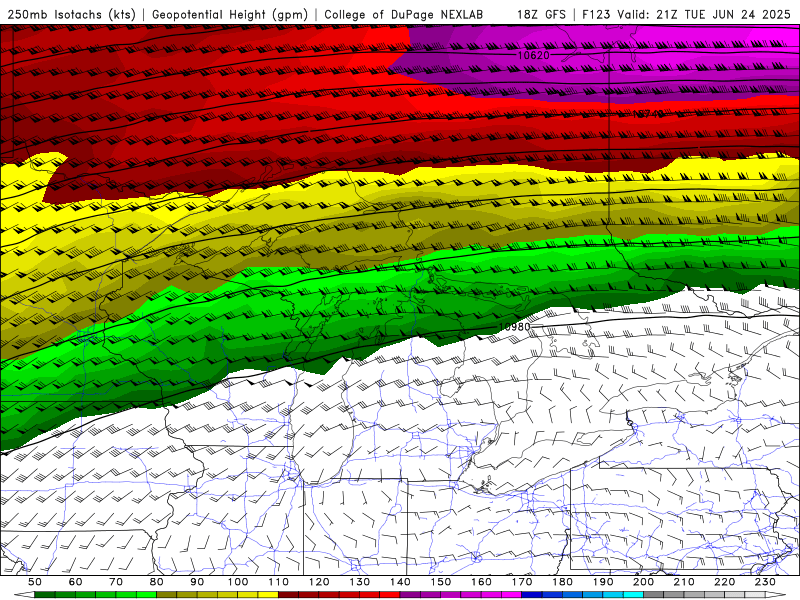Click the 110 knot colorbar label
The image size is (800, 600).
point(279,582)
